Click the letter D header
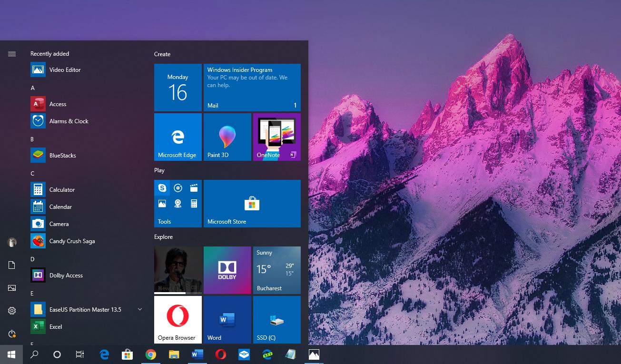 point(32,259)
